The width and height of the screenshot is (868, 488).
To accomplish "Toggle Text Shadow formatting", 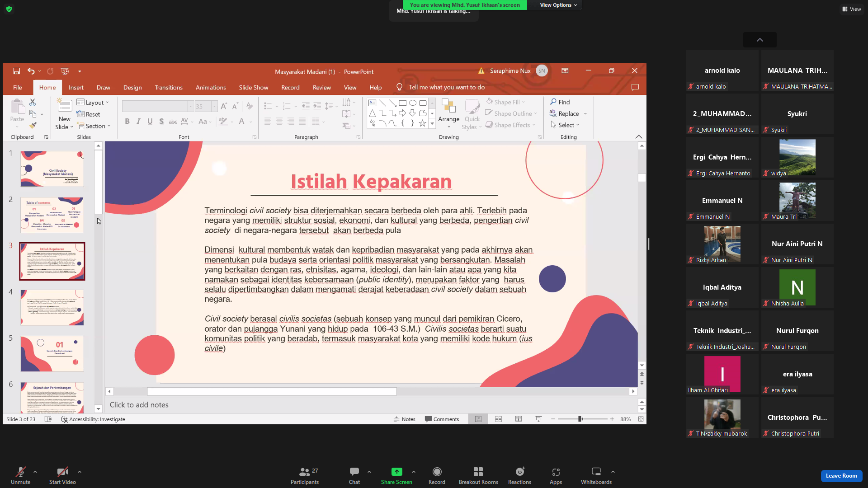I will pos(161,121).
